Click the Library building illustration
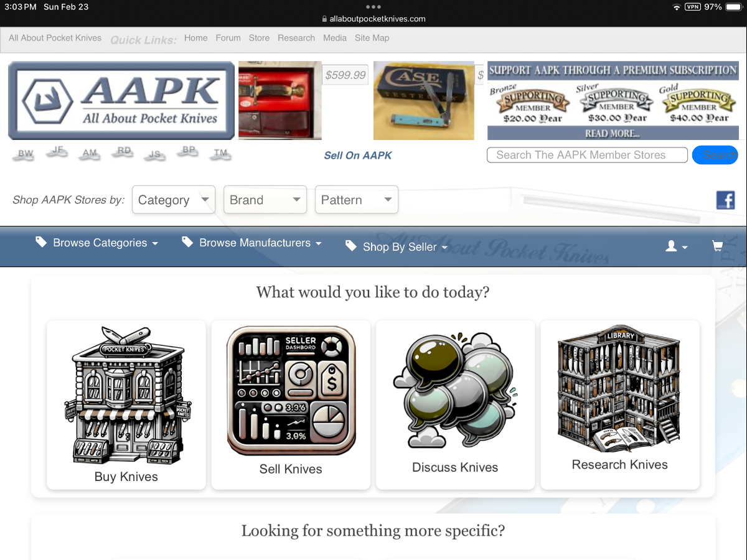747x560 pixels. click(619, 388)
